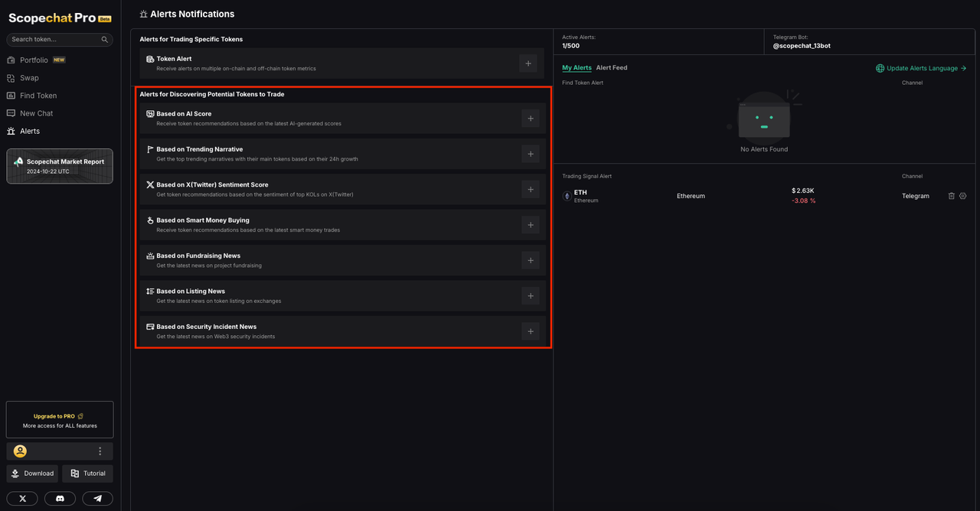
Task: Add alert Based on AI Score
Action: (x=531, y=119)
